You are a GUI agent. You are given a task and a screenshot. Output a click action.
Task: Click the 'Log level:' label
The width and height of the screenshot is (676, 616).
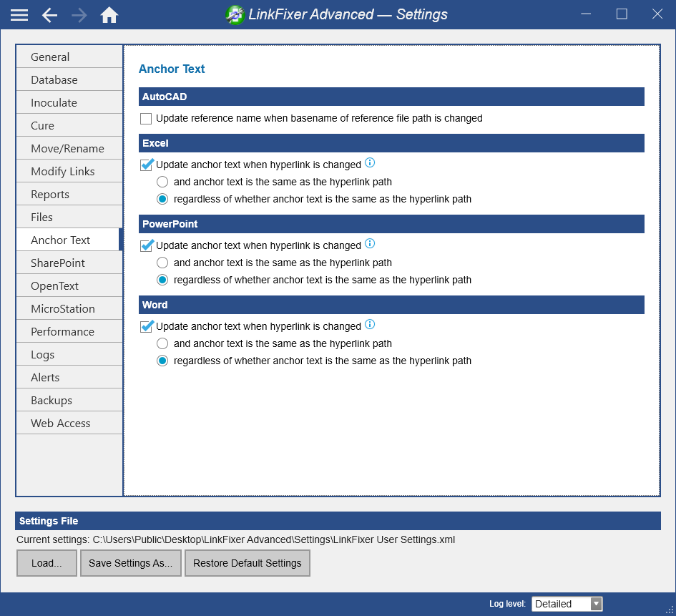pyautogui.click(x=507, y=604)
